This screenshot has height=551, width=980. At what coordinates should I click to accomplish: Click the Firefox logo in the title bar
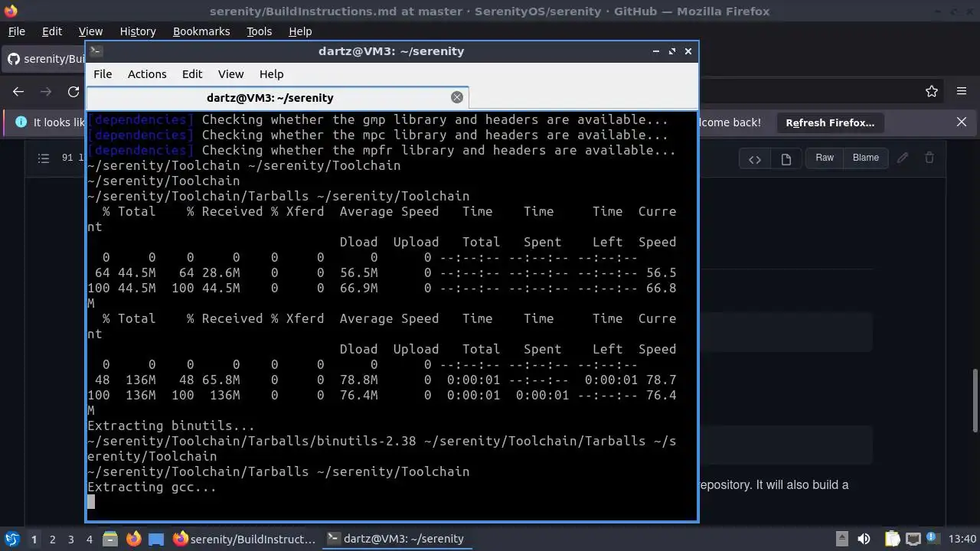pyautogui.click(x=10, y=11)
